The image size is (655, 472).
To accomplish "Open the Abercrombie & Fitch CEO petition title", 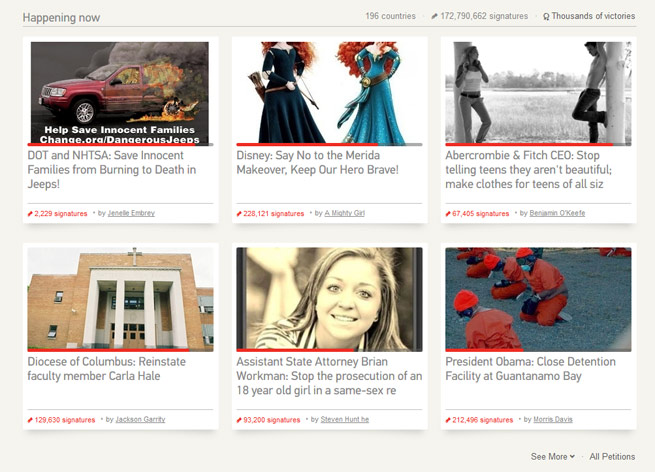I will pos(528,170).
